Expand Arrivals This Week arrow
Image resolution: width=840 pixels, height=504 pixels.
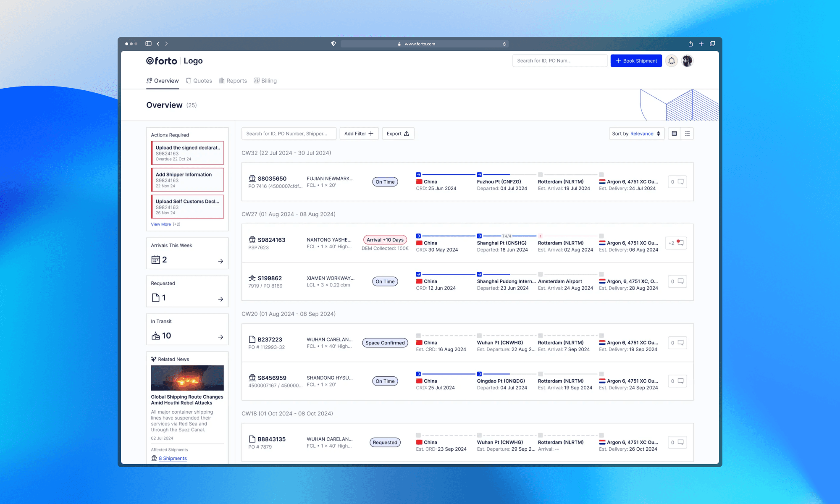coord(220,261)
